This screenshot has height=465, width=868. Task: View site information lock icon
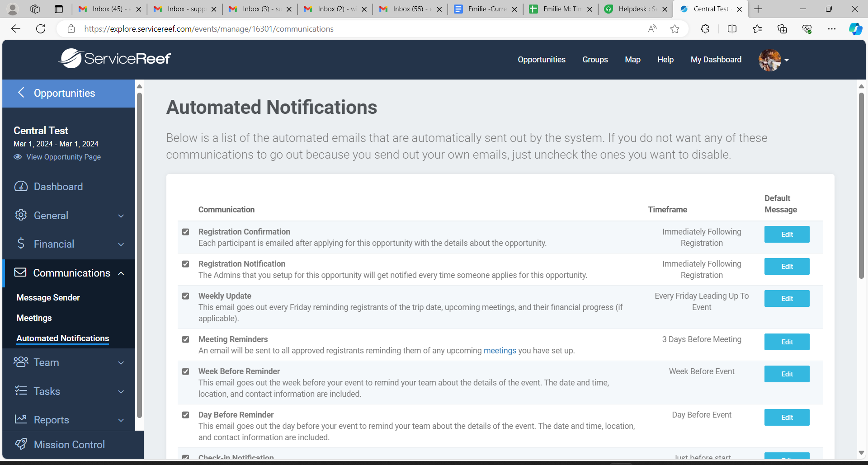(71, 29)
